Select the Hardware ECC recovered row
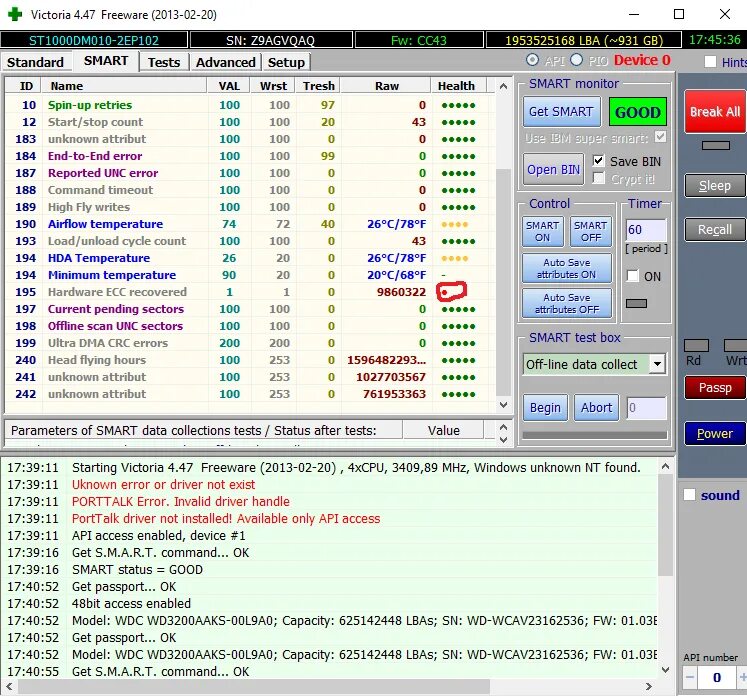Screen dimensions: 747x696 (x=250, y=292)
